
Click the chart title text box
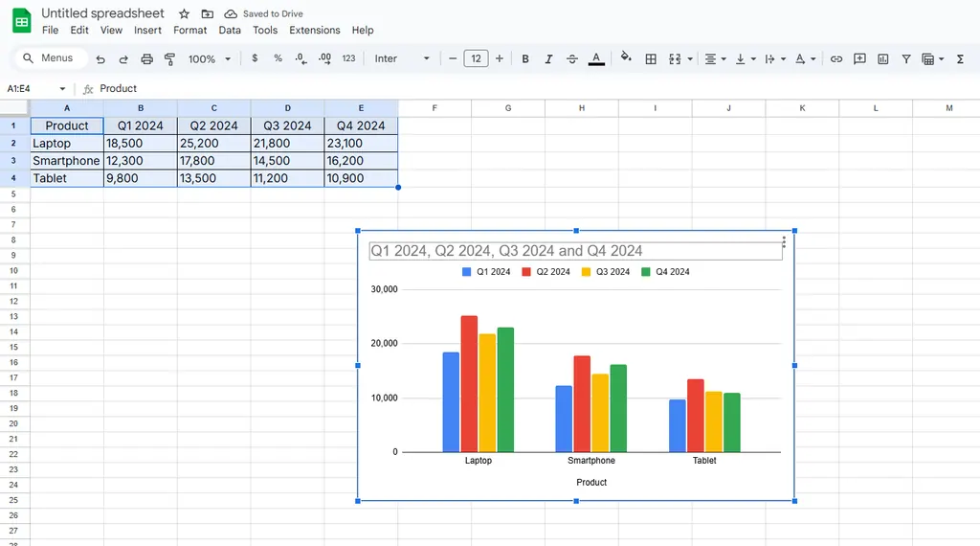(574, 251)
